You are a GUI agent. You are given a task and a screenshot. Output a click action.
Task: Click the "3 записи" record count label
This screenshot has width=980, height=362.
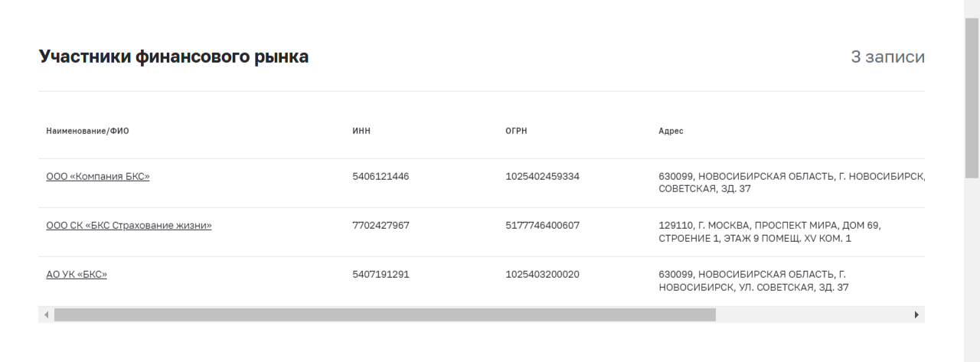[887, 57]
